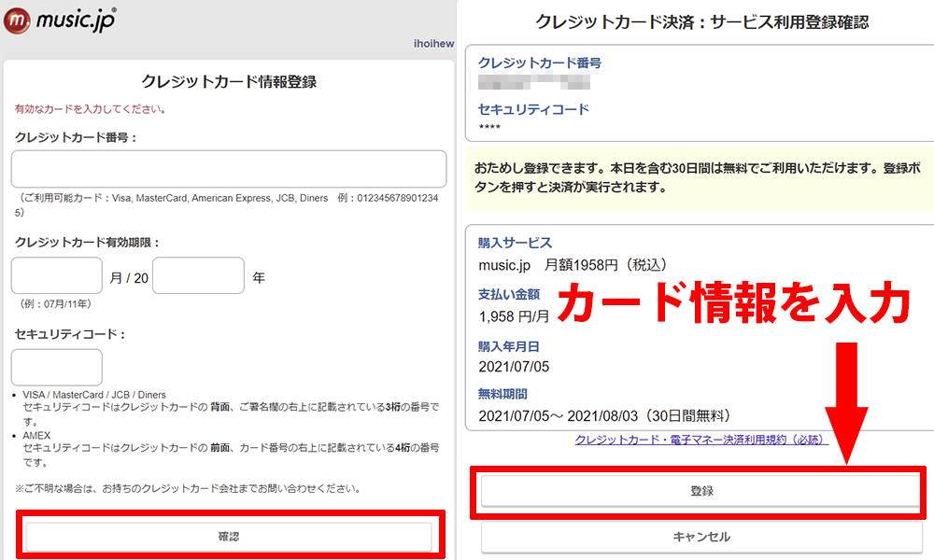The image size is (934, 560).
Task: Click the おためし登録できます notice box
Action: point(700,178)
